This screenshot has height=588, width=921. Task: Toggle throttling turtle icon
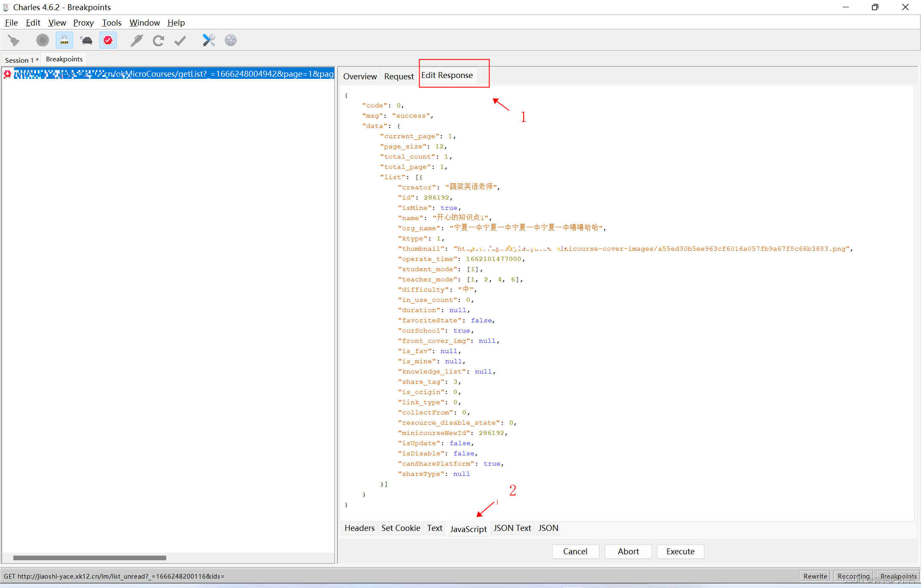tap(86, 41)
